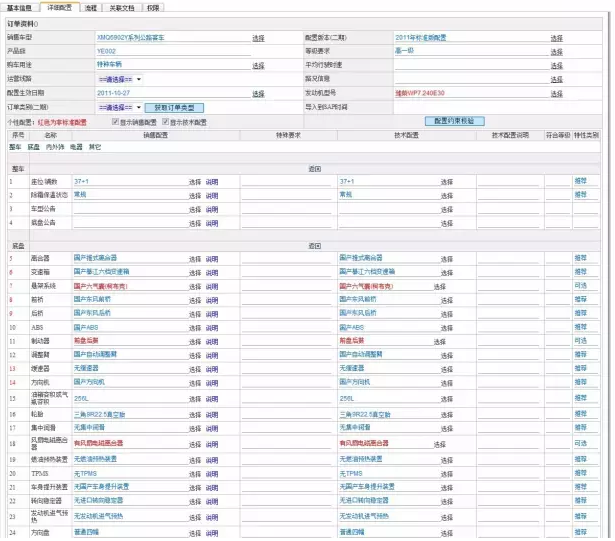Jump to the 内外饰 category link
The width and height of the screenshot is (615, 541).
tap(55, 147)
